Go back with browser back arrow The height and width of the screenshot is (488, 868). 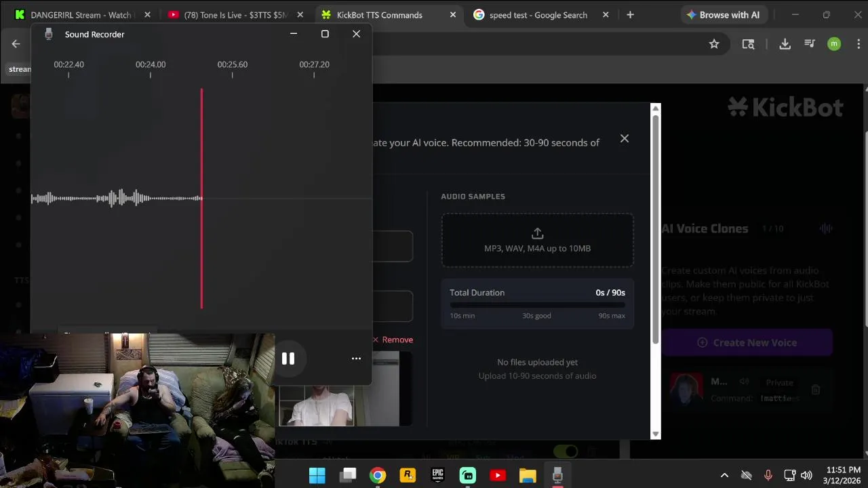pos(16,44)
